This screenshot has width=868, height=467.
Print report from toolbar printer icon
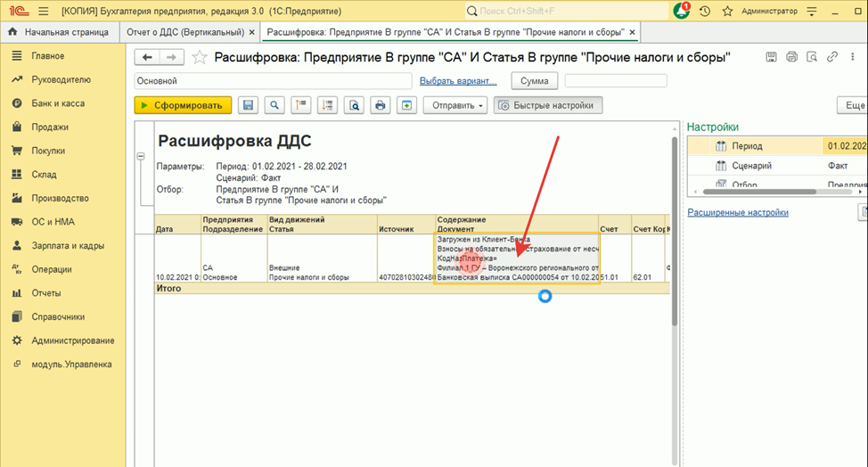point(381,105)
